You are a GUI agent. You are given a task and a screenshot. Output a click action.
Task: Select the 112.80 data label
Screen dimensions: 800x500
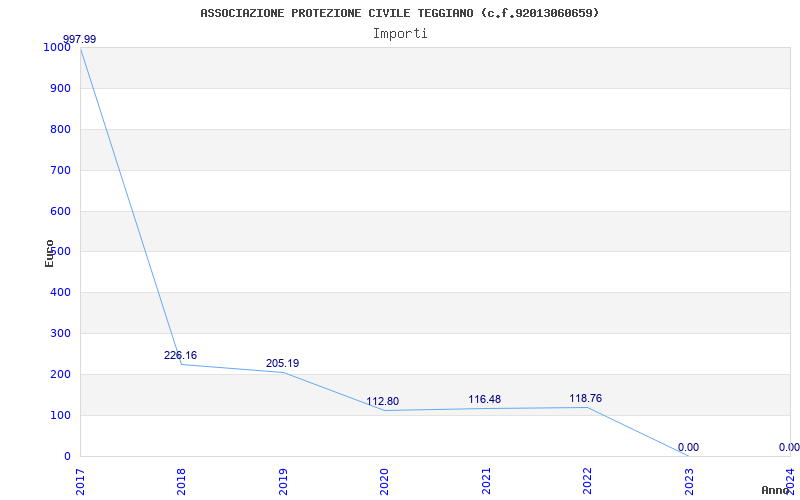(383, 402)
